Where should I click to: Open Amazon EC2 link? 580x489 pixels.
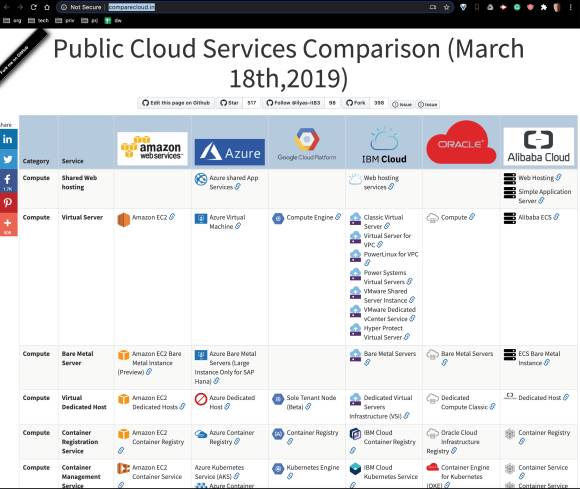[149, 217]
